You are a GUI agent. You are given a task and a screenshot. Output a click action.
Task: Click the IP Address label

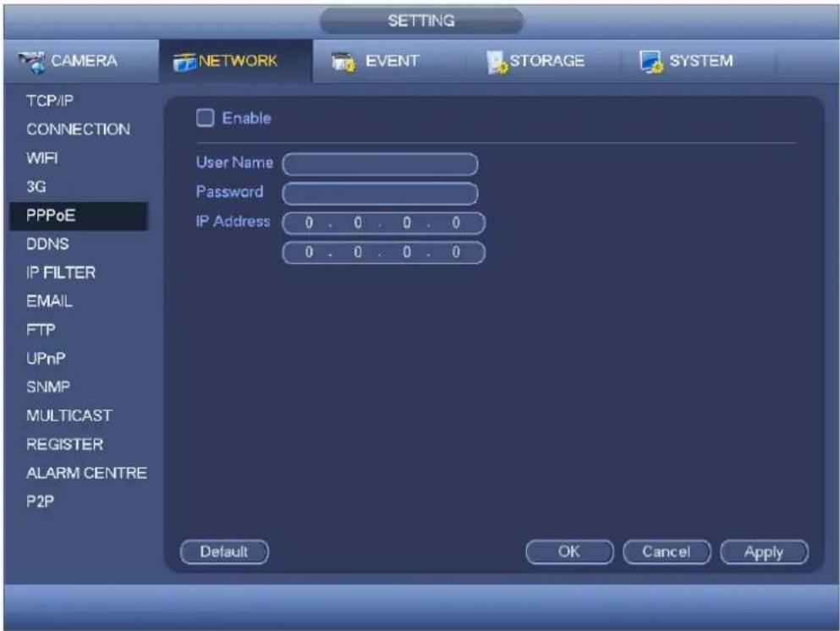coord(233,222)
